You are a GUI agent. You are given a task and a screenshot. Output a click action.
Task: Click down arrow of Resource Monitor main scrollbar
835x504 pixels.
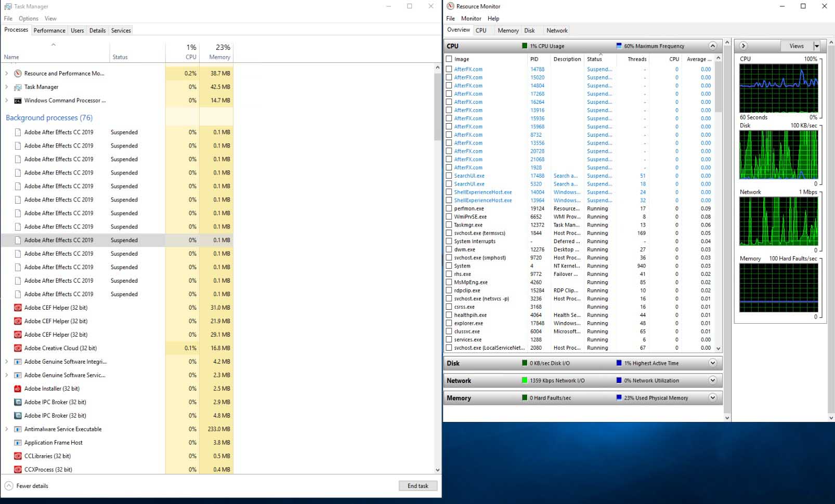coord(727,417)
